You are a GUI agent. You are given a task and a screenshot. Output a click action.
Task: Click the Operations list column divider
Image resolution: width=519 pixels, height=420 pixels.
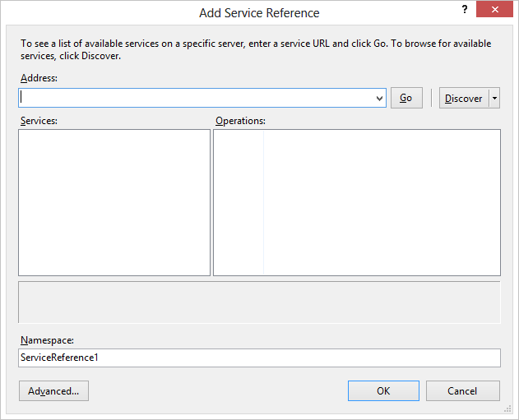pos(263,202)
